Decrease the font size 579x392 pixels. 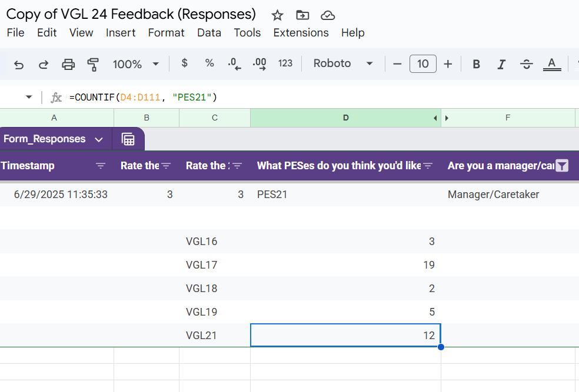pyautogui.click(x=397, y=64)
